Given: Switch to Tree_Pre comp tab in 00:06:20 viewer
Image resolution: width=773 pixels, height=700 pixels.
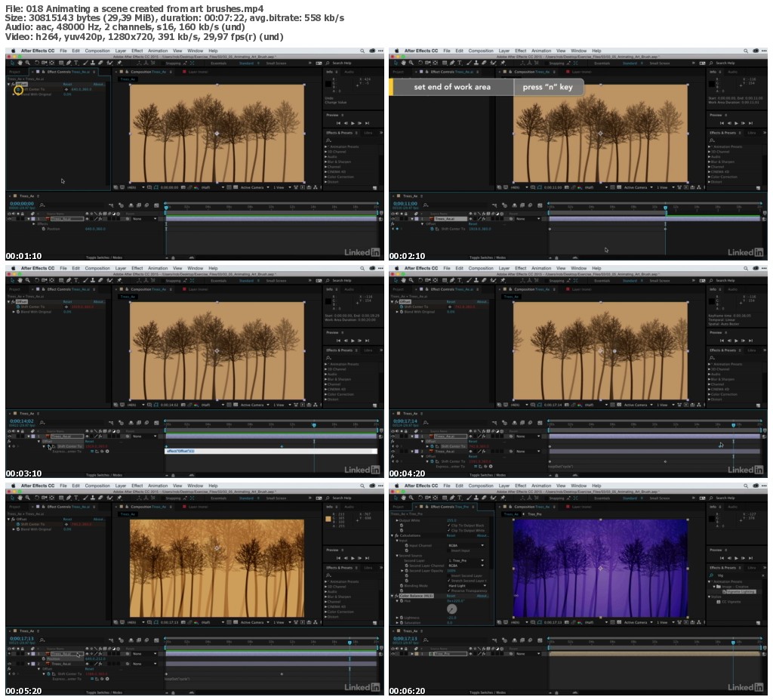Looking at the screenshot, I should click(535, 514).
